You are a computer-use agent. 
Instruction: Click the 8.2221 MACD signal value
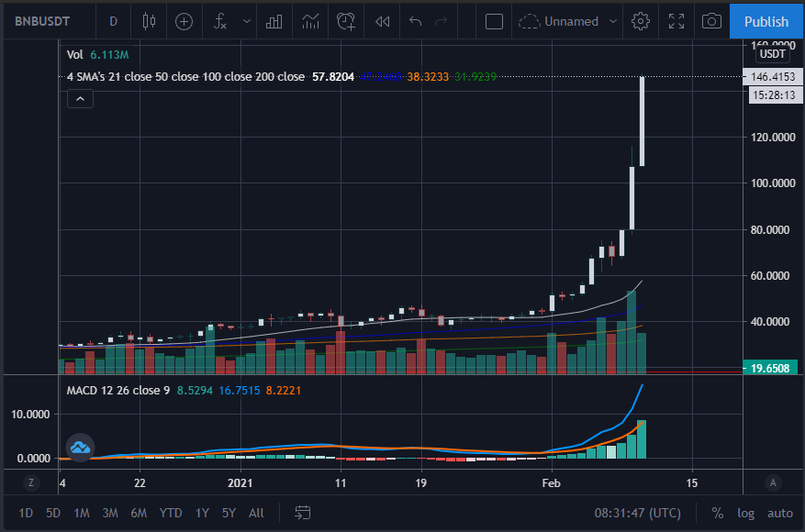pyautogui.click(x=284, y=391)
